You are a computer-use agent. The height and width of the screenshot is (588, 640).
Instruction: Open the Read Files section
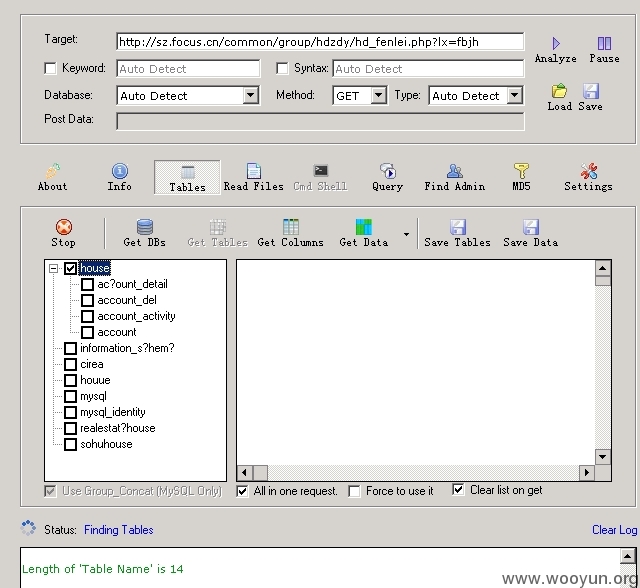click(x=253, y=178)
